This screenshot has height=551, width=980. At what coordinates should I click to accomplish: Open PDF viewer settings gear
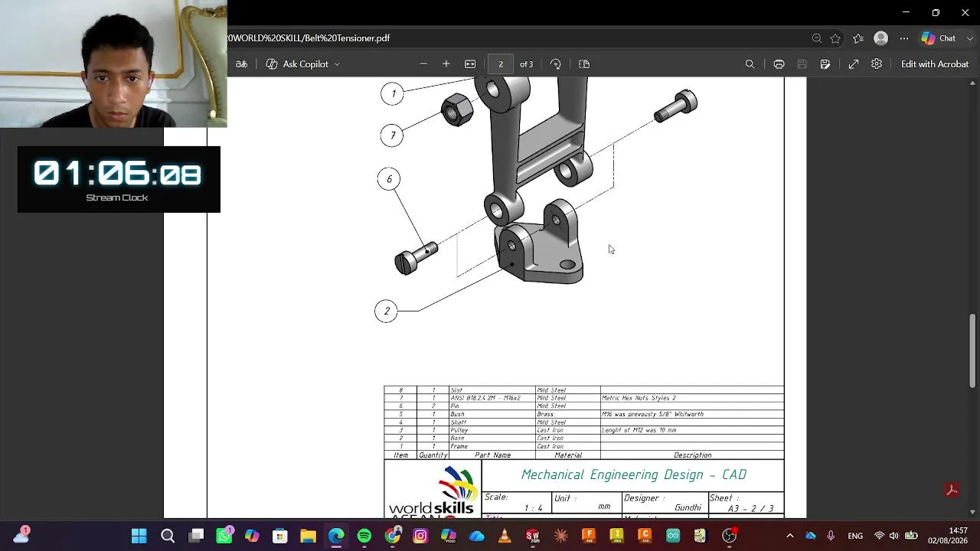[877, 64]
